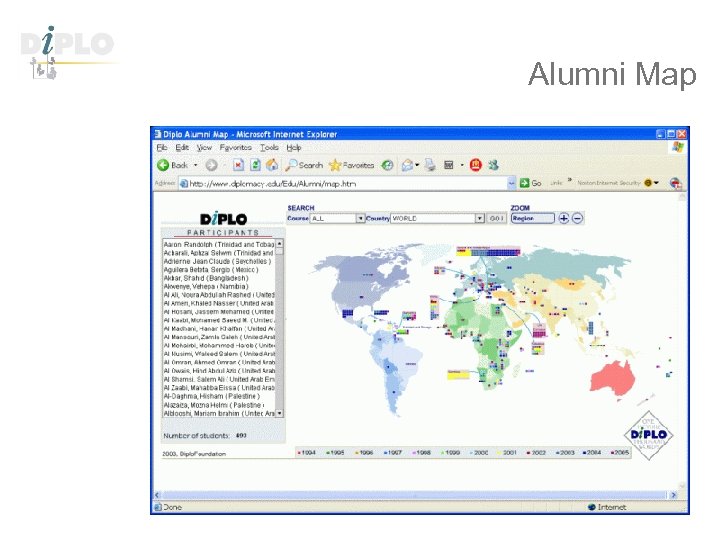Screen dimensions: 720x540
Task: Click Australia on the world map
Action: 612,378
